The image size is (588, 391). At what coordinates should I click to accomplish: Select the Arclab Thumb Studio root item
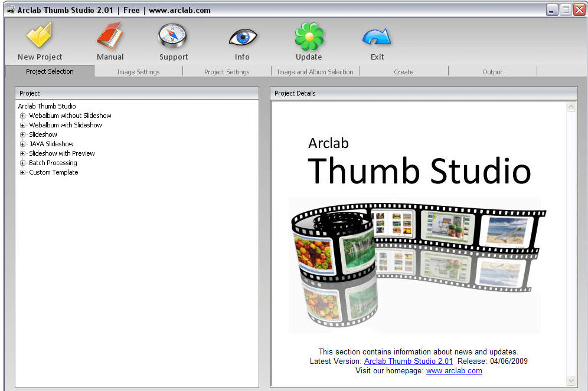tap(47, 106)
